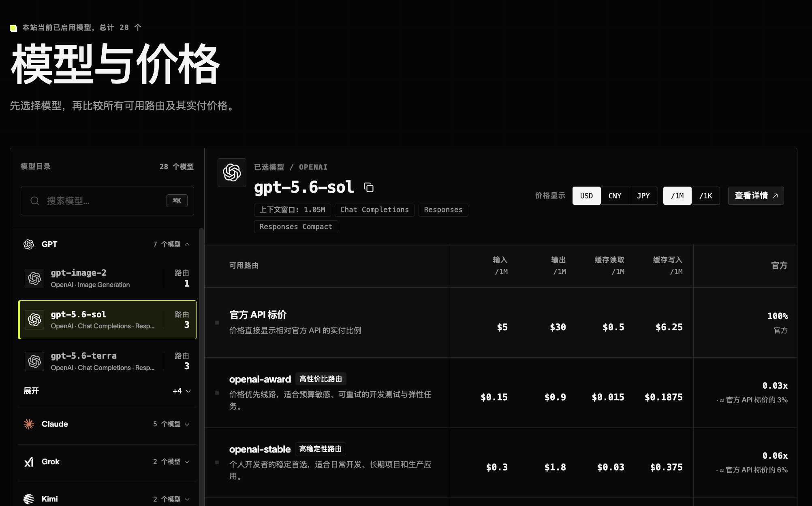The width and height of the screenshot is (812, 506).
Task: Open the 查看详情 details link
Action: pyautogui.click(x=756, y=196)
